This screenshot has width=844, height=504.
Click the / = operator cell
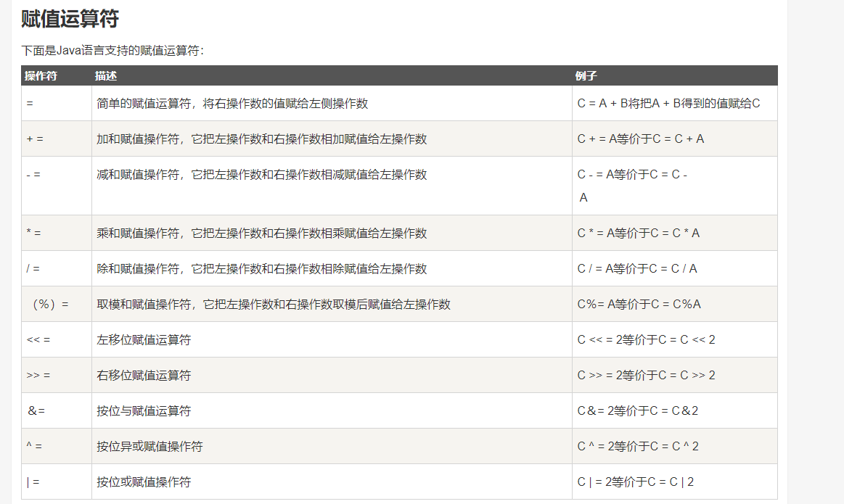[33, 269]
